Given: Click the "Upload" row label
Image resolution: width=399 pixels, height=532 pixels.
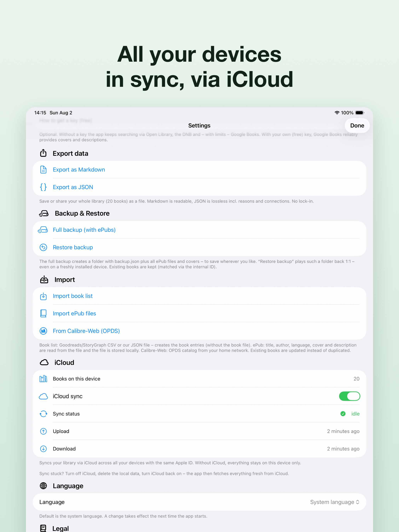Looking at the screenshot, I should tap(61, 431).
